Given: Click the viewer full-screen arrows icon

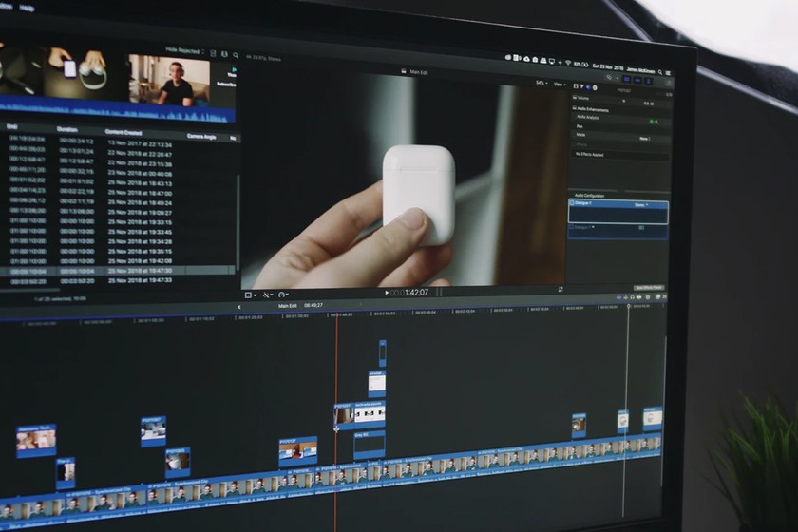Looking at the screenshot, I should [560, 289].
